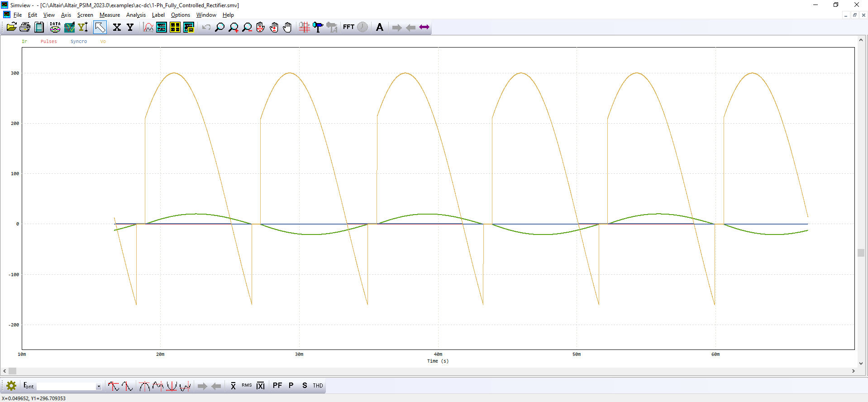Click the P real power button

(291, 386)
